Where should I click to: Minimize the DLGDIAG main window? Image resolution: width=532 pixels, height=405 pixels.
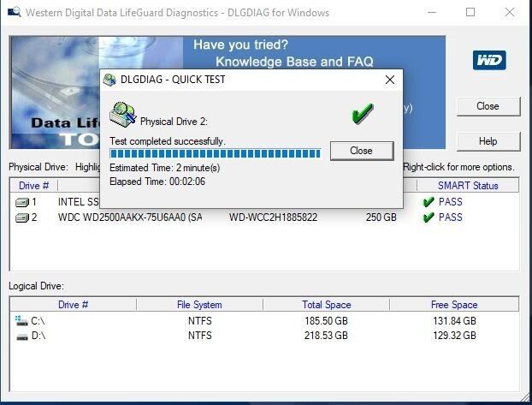click(x=432, y=12)
